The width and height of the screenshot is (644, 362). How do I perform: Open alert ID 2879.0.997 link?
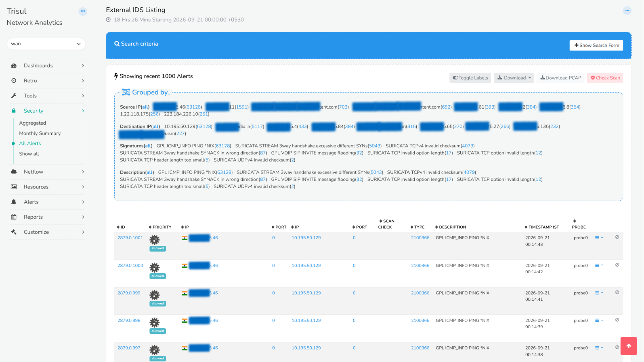129,348
